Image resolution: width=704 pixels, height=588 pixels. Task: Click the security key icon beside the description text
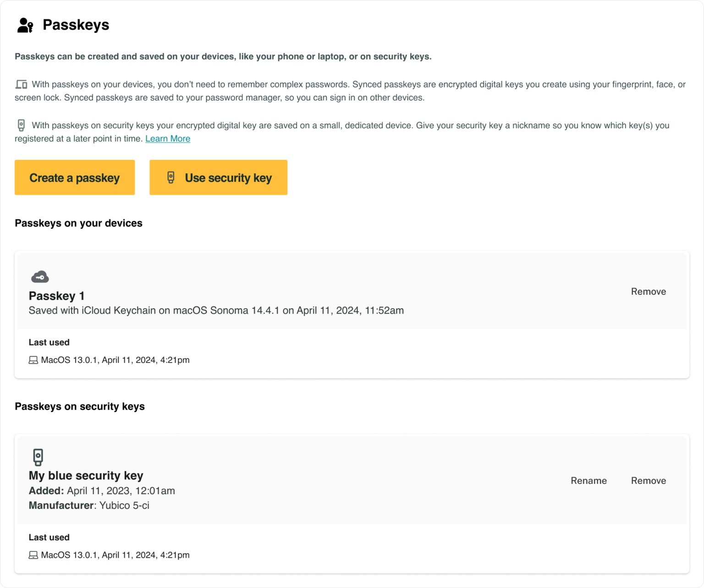(x=21, y=125)
